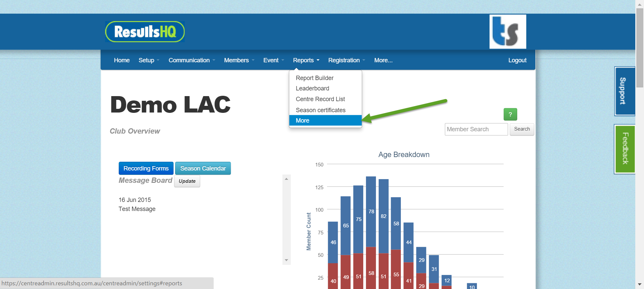The width and height of the screenshot is (644, 289).
Task: Click the blue bar segment labeled 78
Action: click(371, 212)
